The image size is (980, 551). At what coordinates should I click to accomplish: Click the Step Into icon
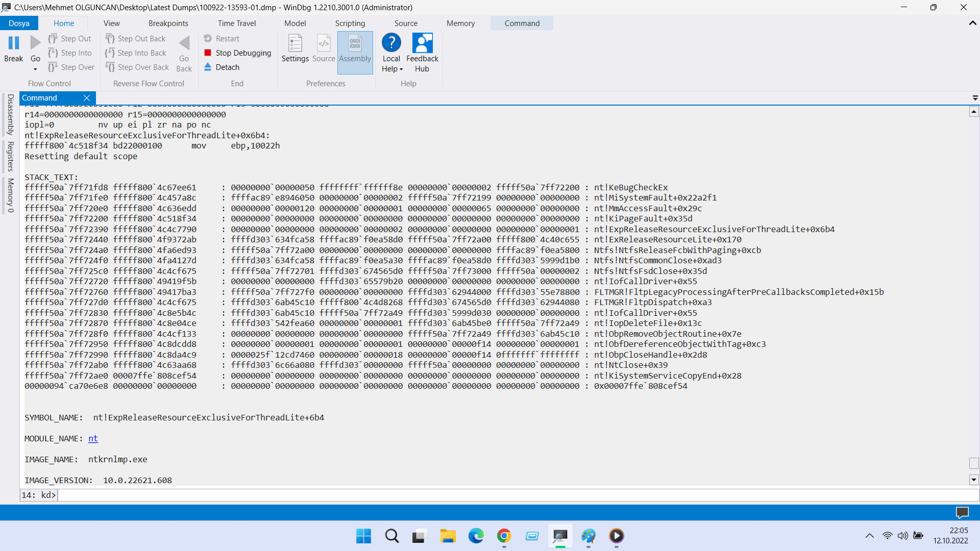(53, 53)
